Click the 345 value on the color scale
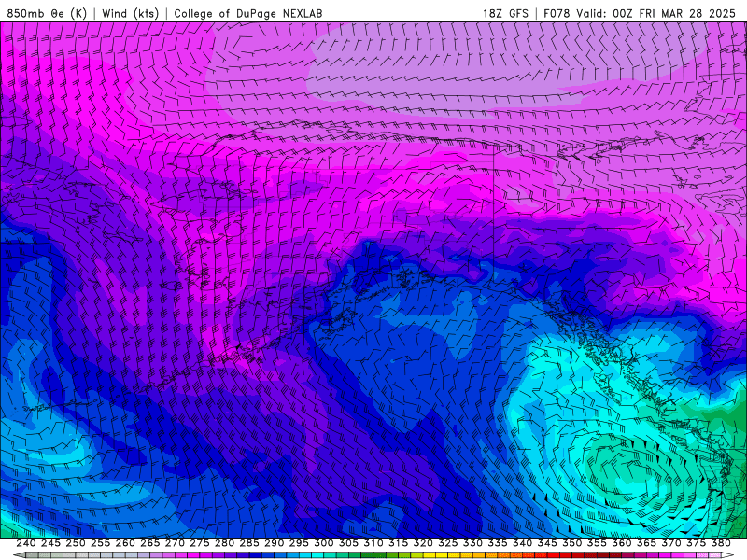Screen dimensions: 747x560 (547, 543)
